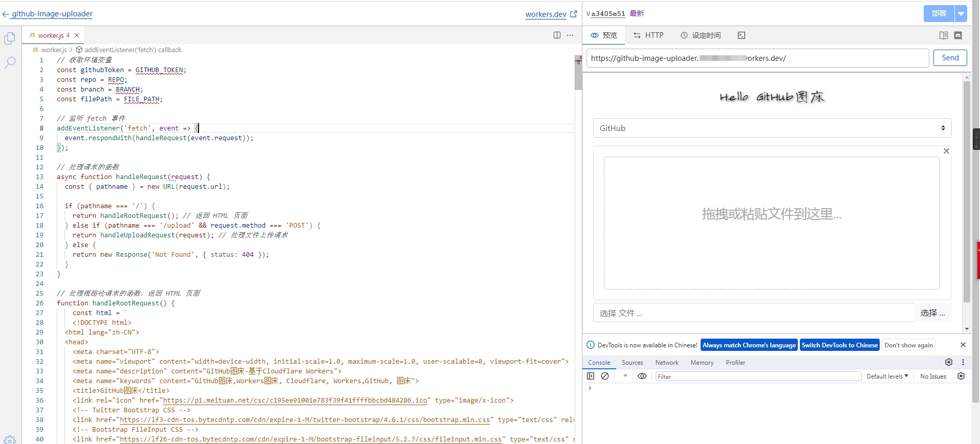The image size is (980, 444).
Task: Click the code editor vertical scrollbar
Action: click(x=578, y=73)
